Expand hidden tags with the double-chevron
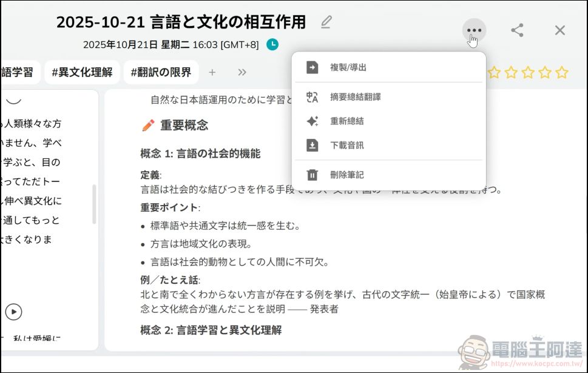 pos(242,72)
